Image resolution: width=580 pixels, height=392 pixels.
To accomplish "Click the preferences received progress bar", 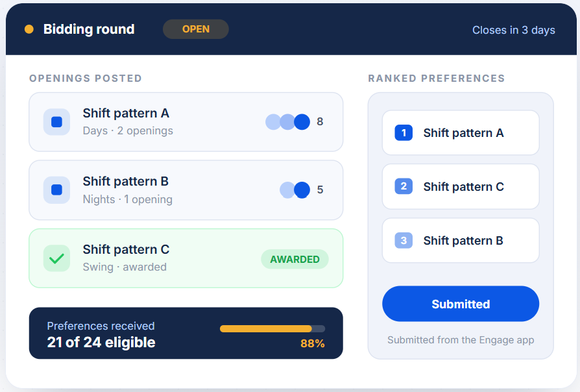I will (272, 328).
